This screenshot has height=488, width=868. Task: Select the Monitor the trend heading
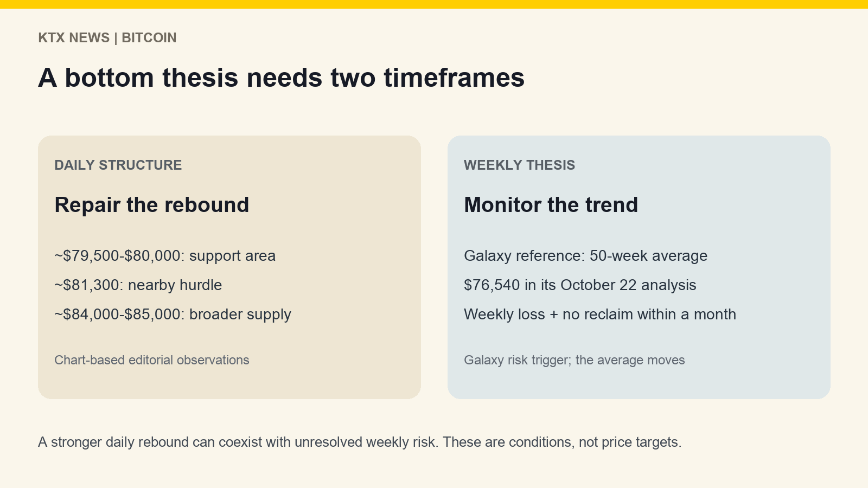(551, 205)
